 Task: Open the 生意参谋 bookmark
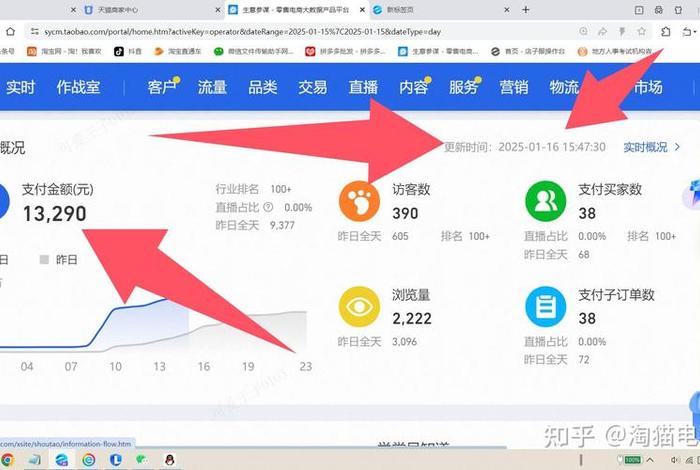pyautogui.click(x=438, y=52)
